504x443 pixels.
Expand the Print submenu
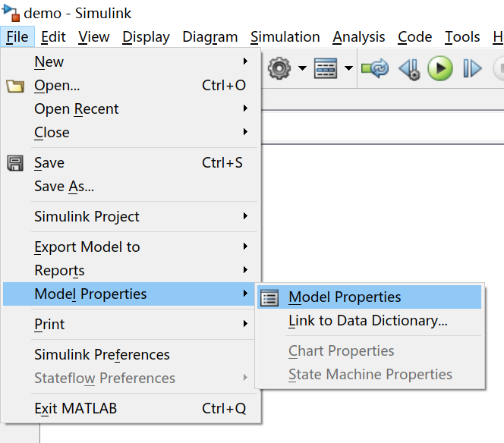131,324
